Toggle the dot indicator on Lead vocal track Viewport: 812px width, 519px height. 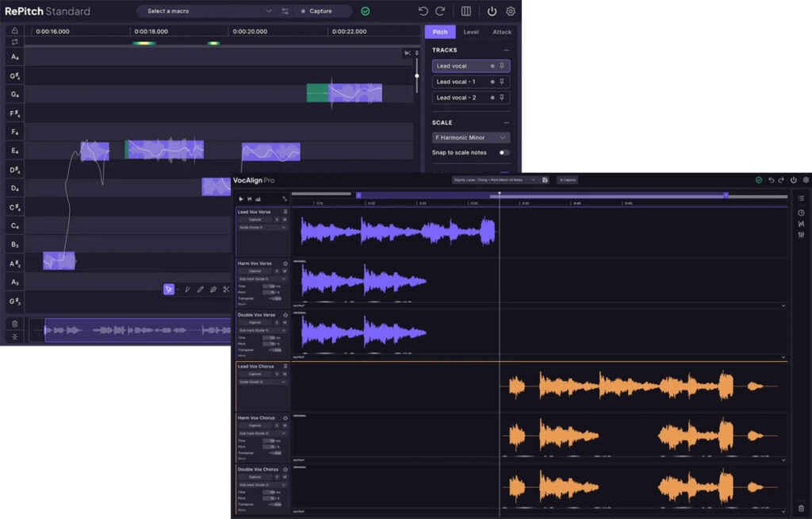(492, 66)
